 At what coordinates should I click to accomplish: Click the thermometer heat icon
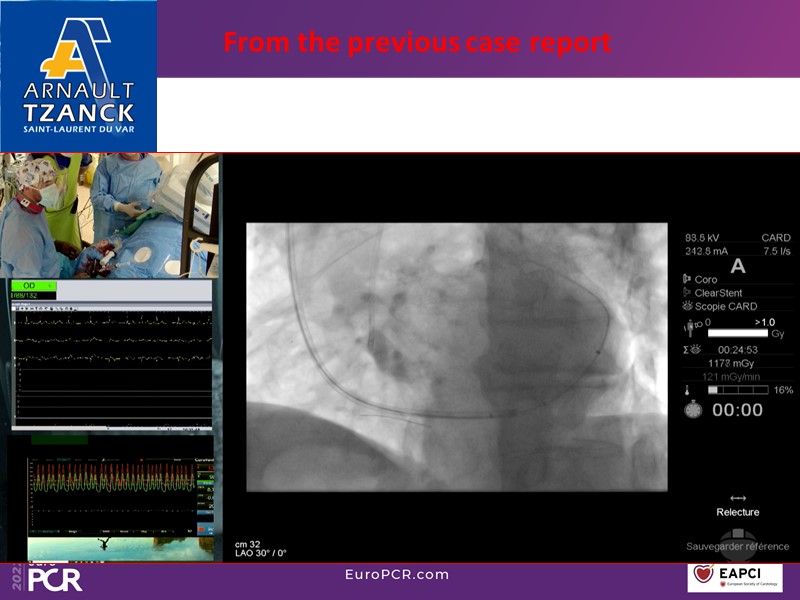click(688, 390)
